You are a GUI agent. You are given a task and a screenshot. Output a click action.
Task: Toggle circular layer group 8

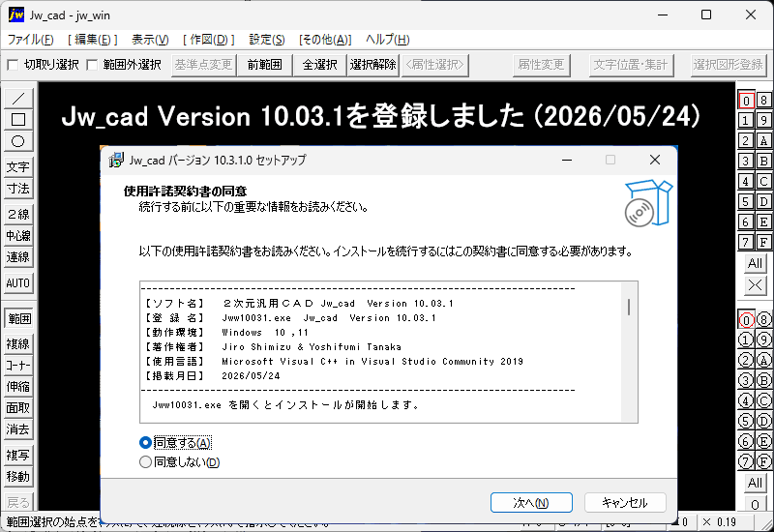[763, 320]
